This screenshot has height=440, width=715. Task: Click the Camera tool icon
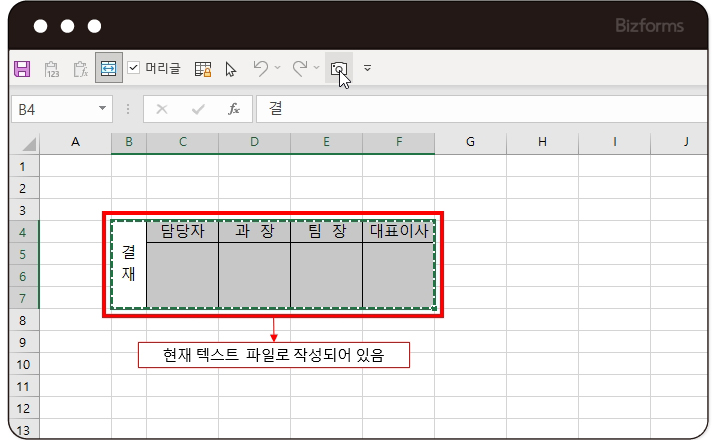point(338,68)
